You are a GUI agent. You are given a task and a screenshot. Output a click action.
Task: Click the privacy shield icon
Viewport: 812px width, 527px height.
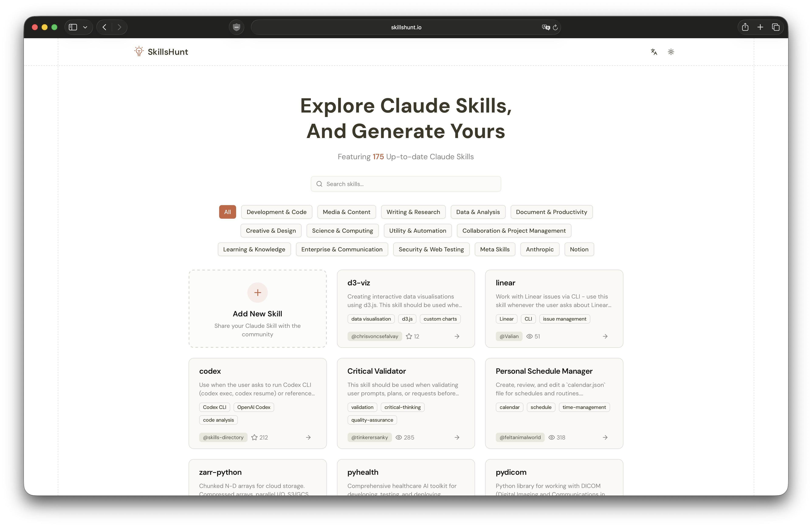236,27
